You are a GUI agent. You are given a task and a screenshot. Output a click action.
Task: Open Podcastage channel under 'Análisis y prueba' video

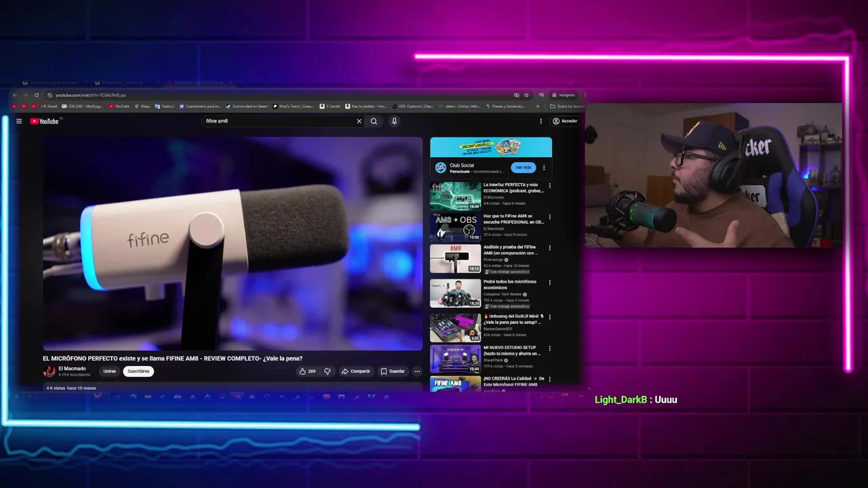pos(495,260)
